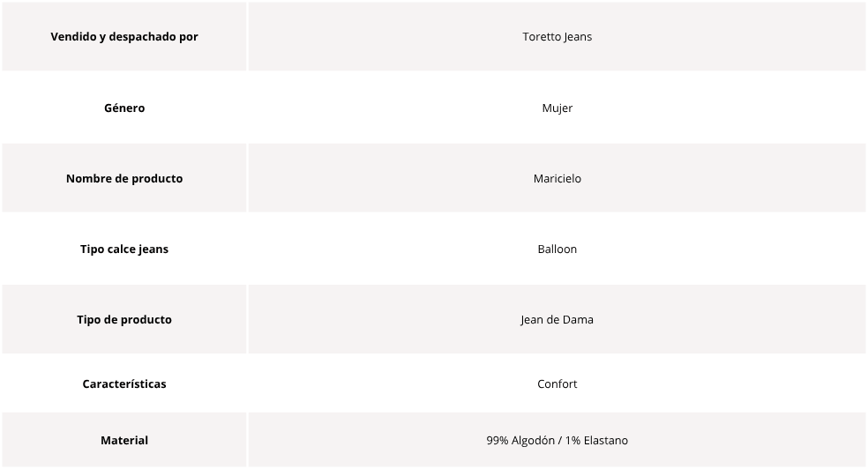Click the "1% Elastano" text
The height and width of the screenshot is (469, 868).
click(597, 441)
